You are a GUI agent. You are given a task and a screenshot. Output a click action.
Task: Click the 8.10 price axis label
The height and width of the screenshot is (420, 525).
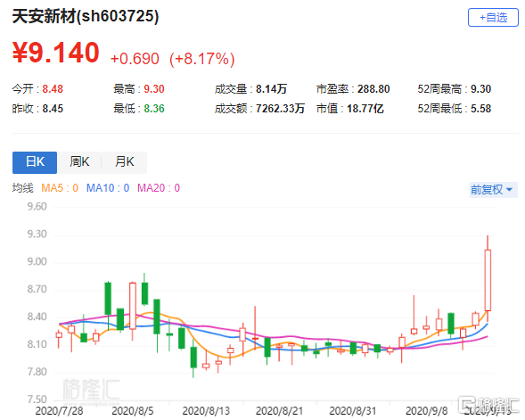click(37, 344)
